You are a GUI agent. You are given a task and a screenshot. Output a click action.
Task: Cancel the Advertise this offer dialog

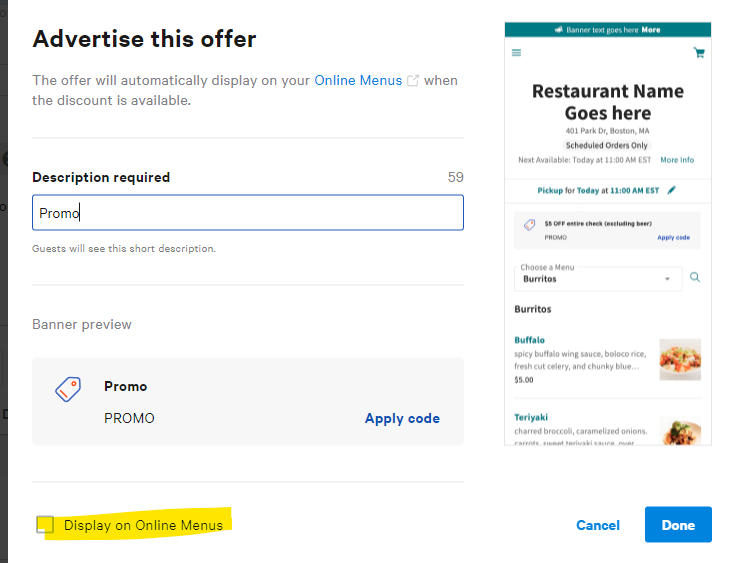pyautogui.click(x=598, y=525)
